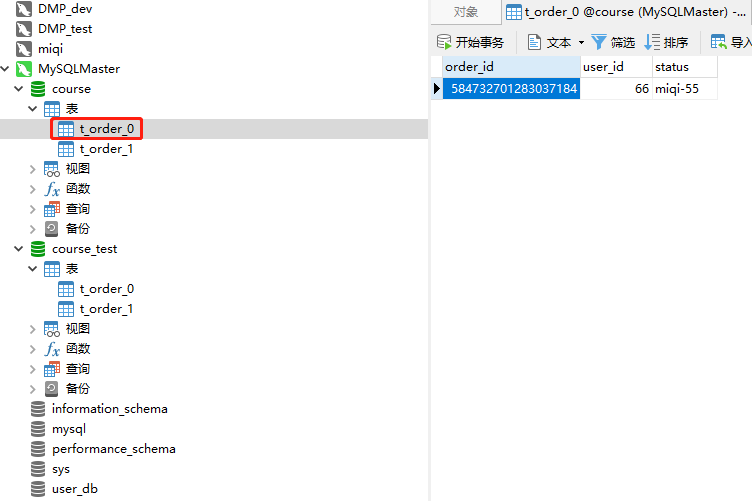This screenshot has height=501, width=752.
Task: Click the user_id column header
Action: point(616,67)
